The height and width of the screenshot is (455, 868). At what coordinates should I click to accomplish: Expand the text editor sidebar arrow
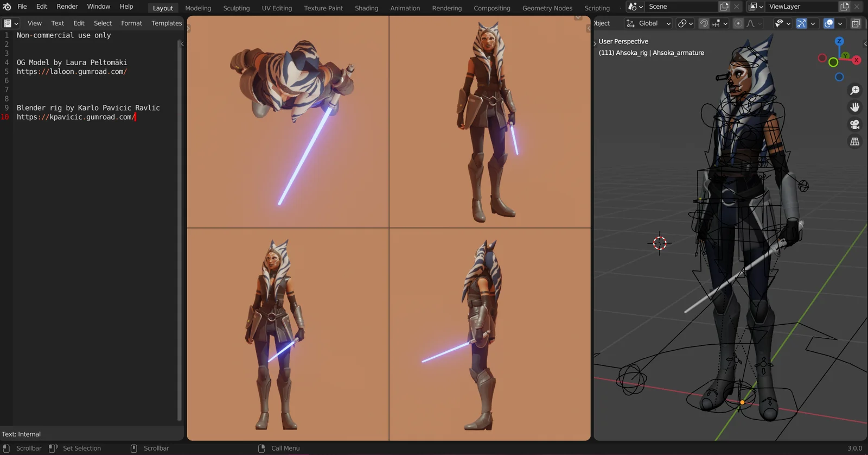click(x=182, y=44)
